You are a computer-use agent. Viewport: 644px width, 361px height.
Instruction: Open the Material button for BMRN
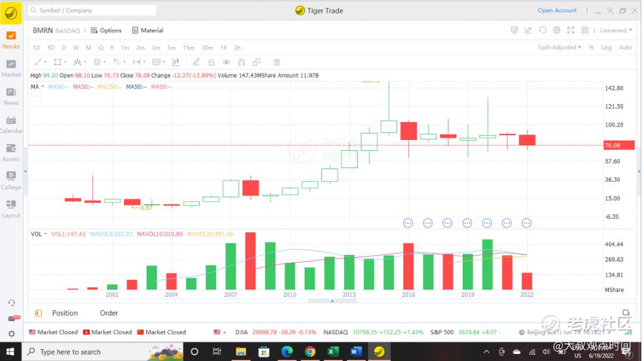point(148,30)
